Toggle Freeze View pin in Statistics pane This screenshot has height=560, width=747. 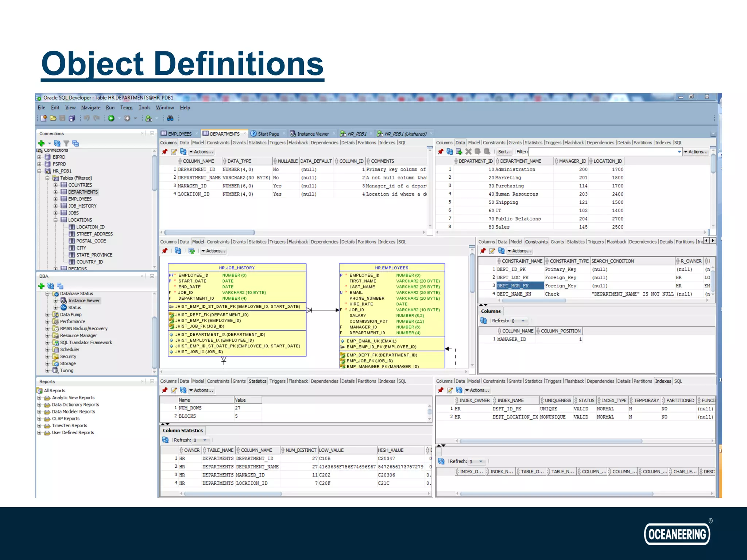(x=165, y=390)
